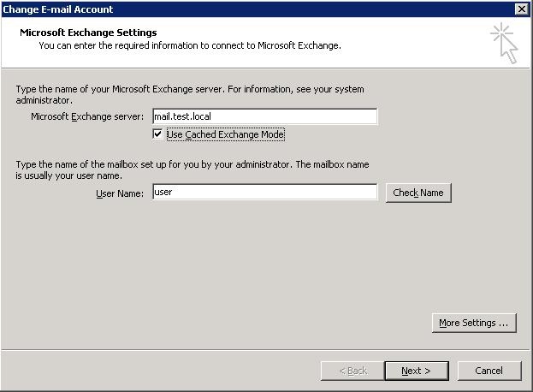
Task: Click the disabled Back button
Action: (x=352, y=371)
